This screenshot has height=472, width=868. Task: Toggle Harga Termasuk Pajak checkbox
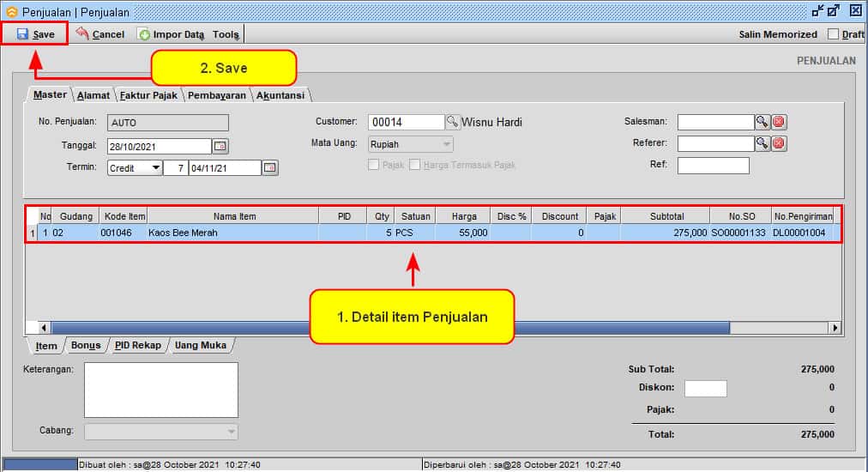415,165
